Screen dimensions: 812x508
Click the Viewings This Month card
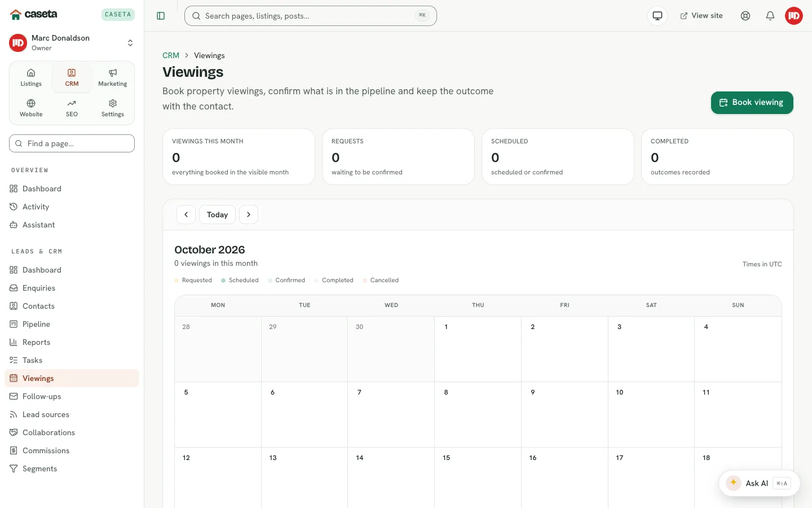tap(239, 157)
